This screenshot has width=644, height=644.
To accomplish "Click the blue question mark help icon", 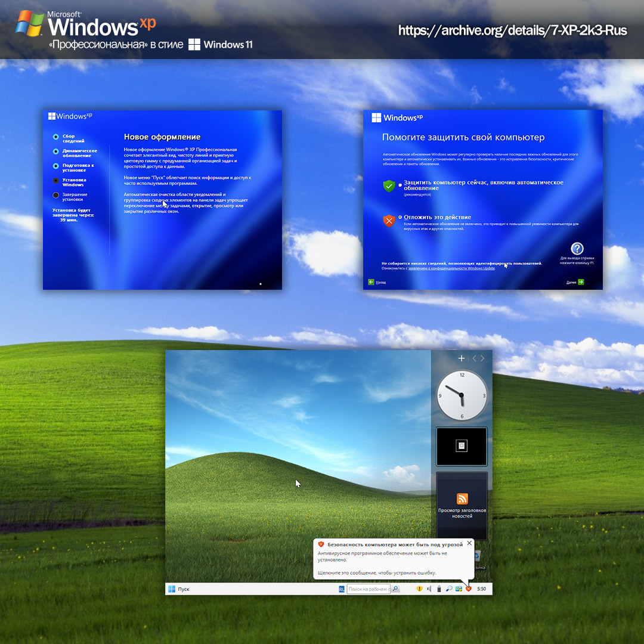I will tap(577, 249).
